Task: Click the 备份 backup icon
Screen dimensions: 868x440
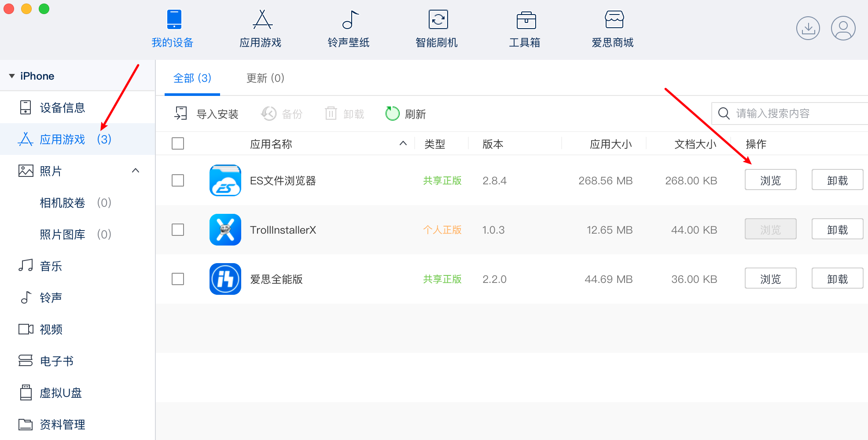Action: (268, 114)
